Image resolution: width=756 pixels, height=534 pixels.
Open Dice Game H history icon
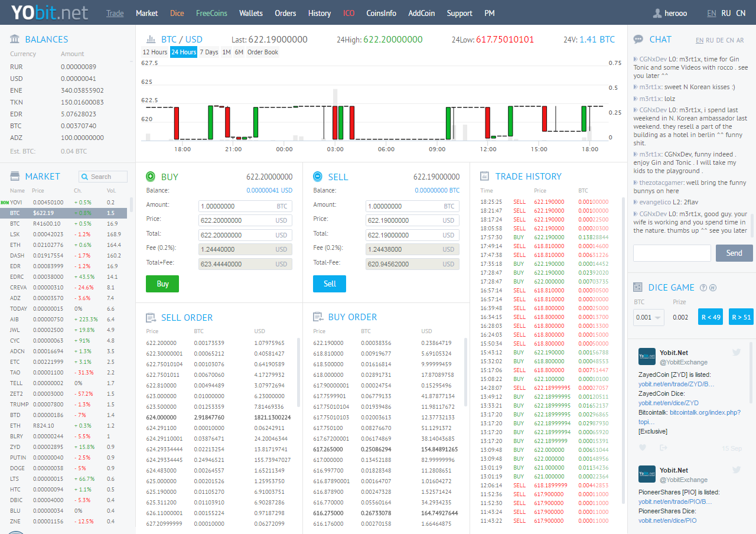click(x=713, y=288)
